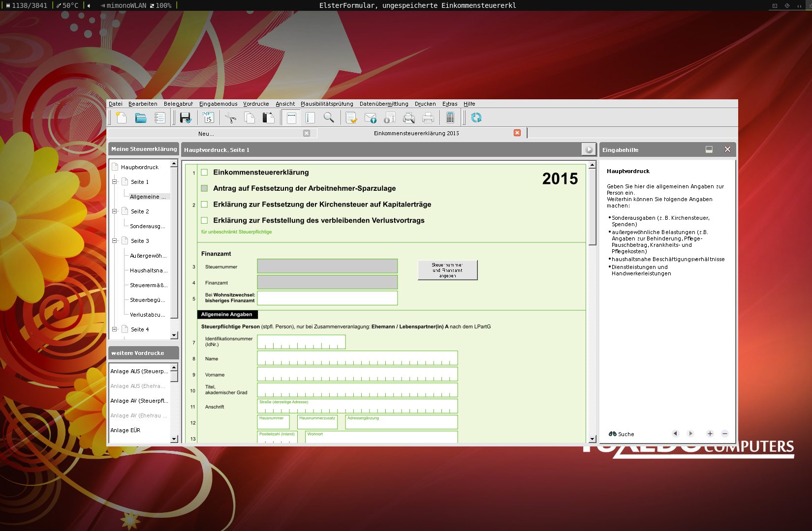Select Hauptvordruck in the tree
Screen dimensions: 812x531
(x=140, y=167)
